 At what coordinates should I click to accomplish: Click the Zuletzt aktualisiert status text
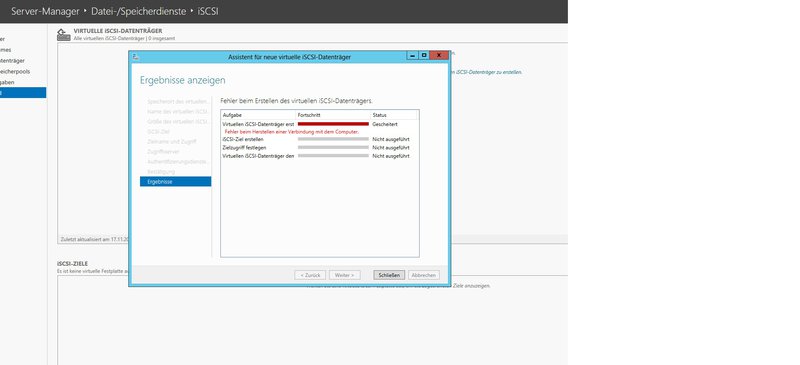click(x=94, y=239)
